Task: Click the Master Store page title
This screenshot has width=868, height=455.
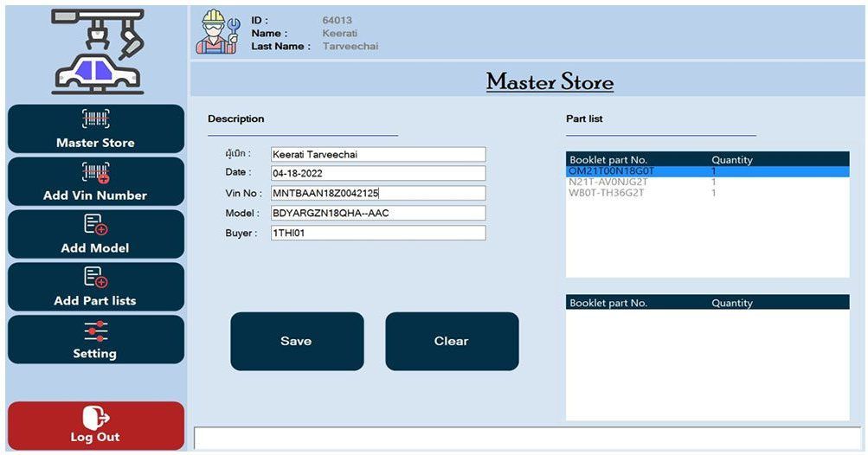Action: tap(550, 82)
